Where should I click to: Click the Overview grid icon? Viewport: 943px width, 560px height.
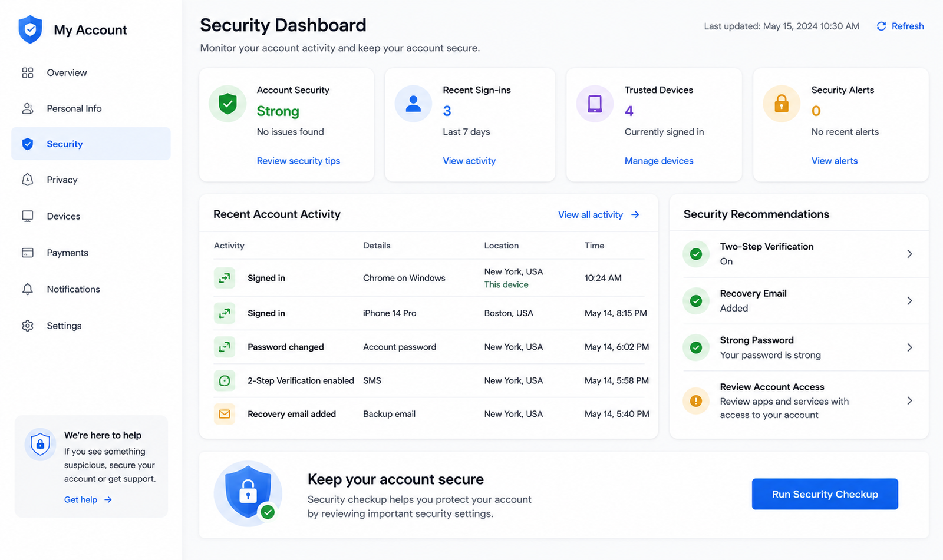(x=28, y=72)
